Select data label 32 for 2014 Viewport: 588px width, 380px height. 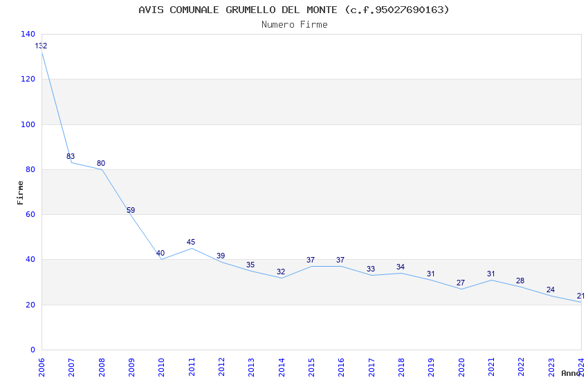click(x=281, y=272)
